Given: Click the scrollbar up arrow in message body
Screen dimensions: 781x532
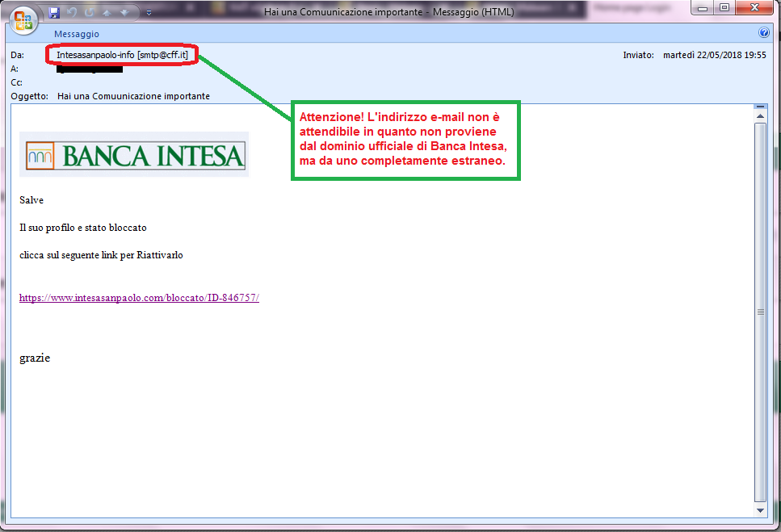Looking at the screenshot, I should tap(760, 116).
